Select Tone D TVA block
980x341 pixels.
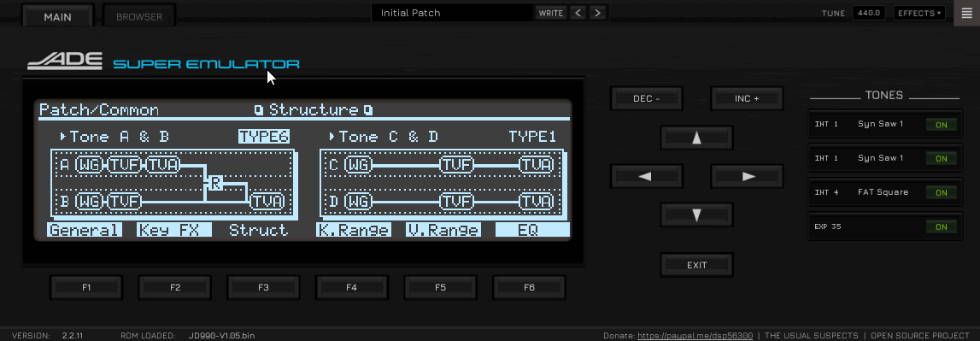click(x=537, y=202)
